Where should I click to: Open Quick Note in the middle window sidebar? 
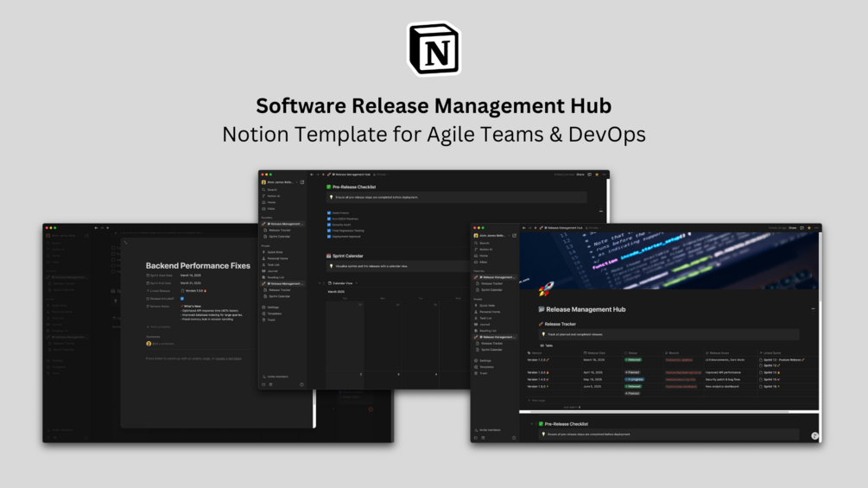tap(272, 251)
